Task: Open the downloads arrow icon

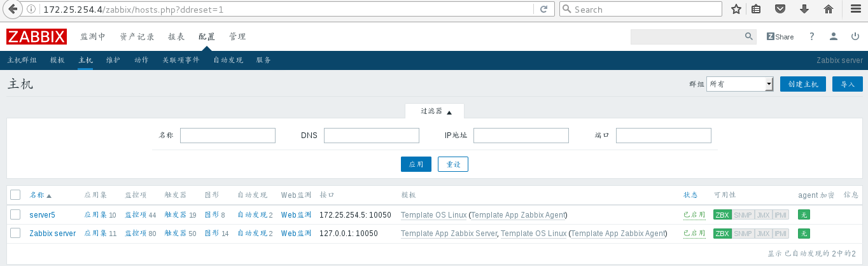Action: click(804, 10)
